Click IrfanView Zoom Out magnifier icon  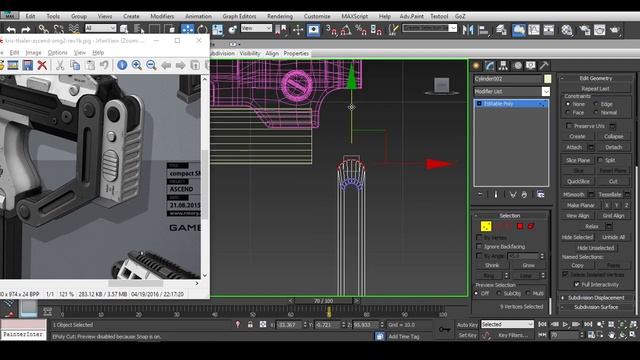[x=151, y=65]
